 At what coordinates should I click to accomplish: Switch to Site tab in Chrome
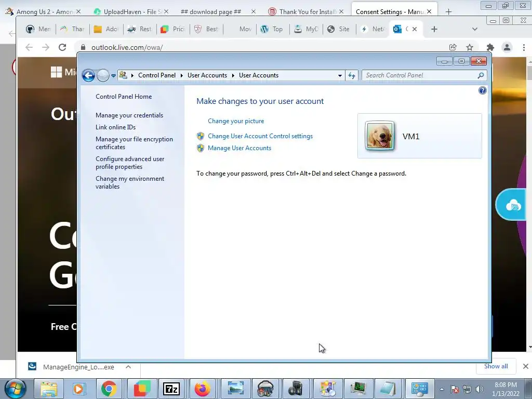coord(339,29)
